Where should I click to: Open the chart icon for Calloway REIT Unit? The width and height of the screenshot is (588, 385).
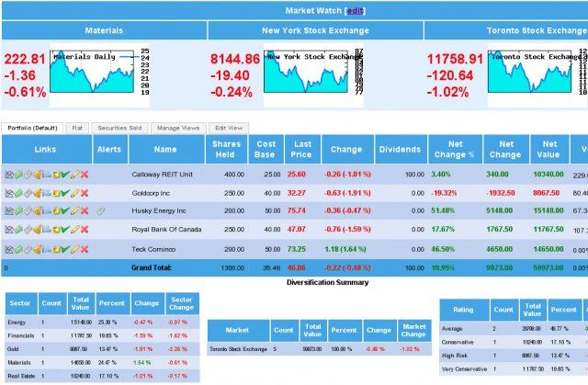click(9, 175)
